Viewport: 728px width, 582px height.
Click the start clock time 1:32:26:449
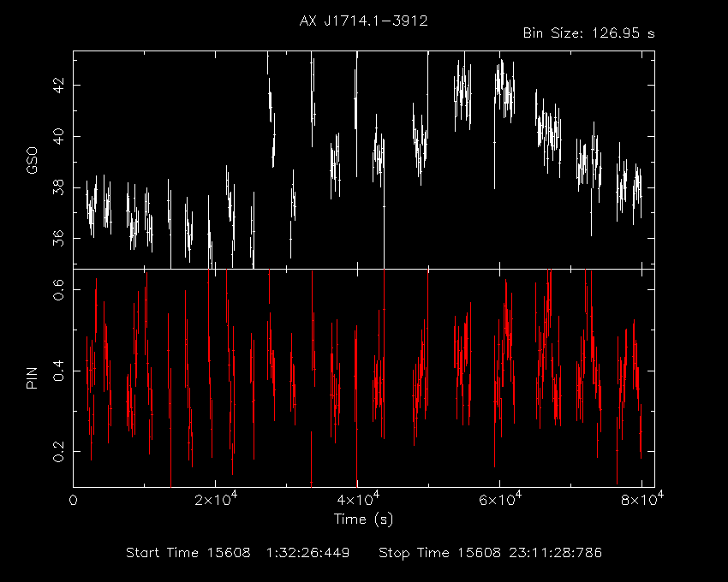point(307,553)
